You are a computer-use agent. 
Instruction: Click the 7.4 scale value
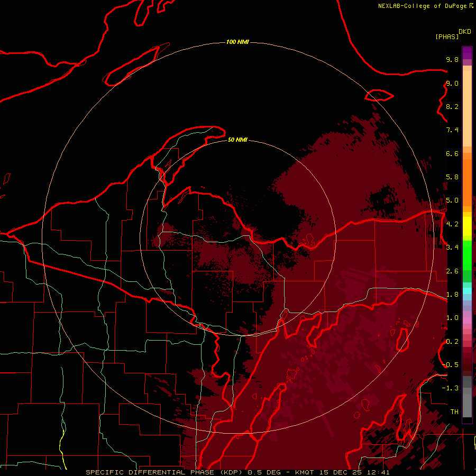[x=452, y=130]
